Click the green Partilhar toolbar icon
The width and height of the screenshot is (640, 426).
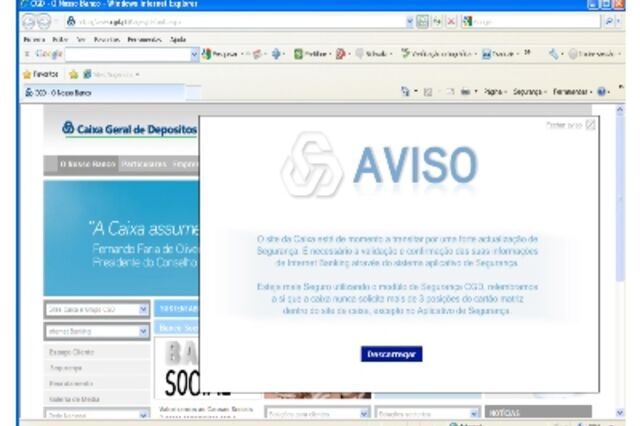coord(298,54)
